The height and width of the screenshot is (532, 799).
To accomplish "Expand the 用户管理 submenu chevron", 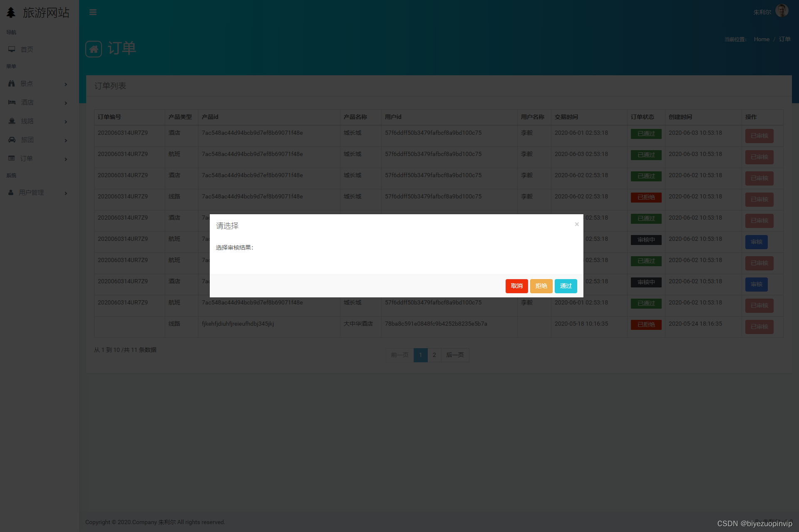I will pos(66,193).
